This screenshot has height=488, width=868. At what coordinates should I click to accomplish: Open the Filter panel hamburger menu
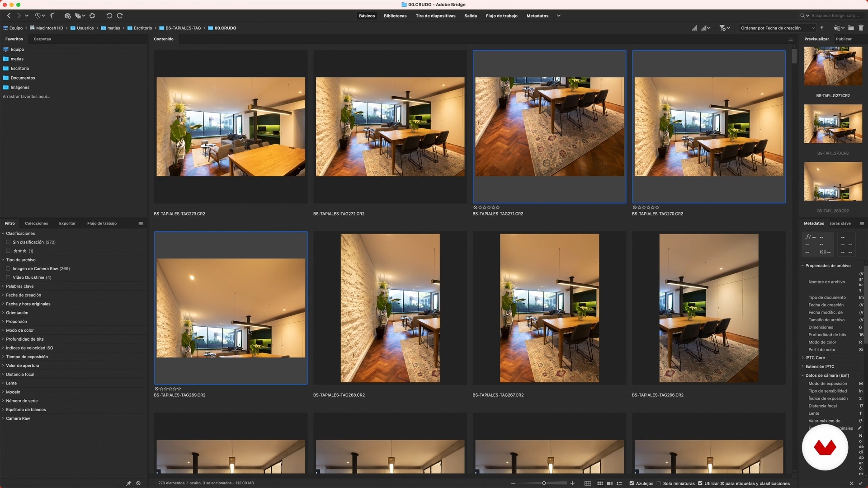141,224
